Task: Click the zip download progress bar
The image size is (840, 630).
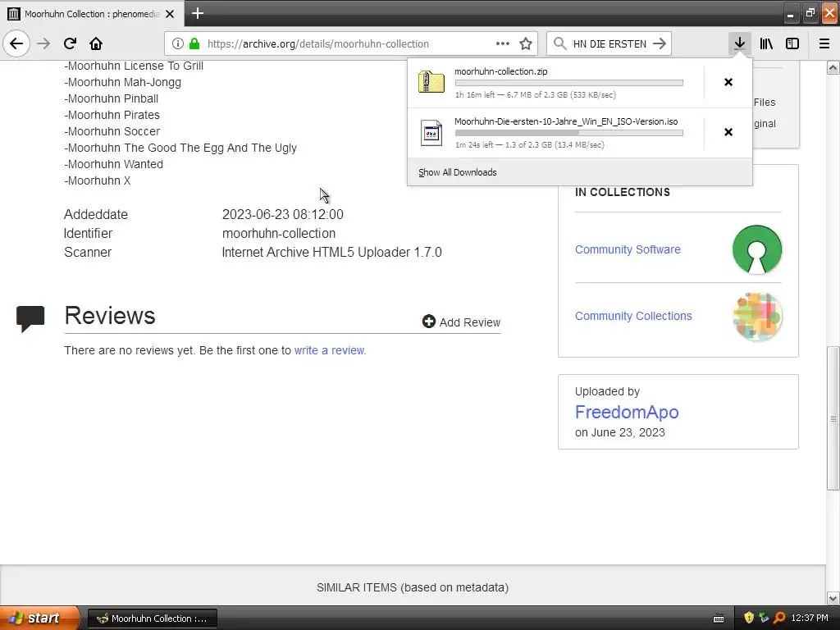Action: (569, 83)
